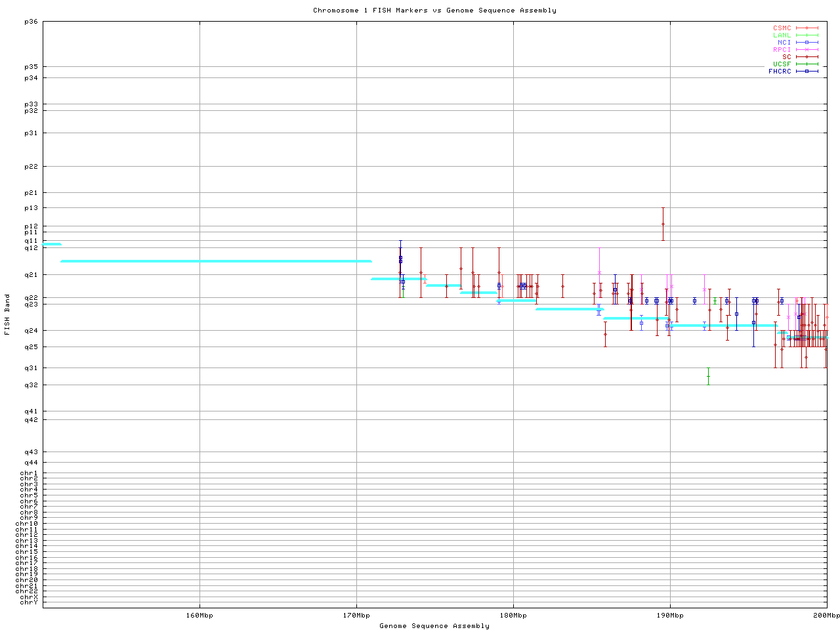Click the 'FHCRC' legend text label

click(x=780, y=72)
